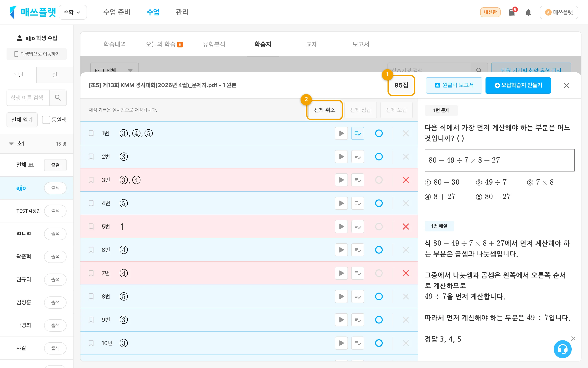Switch to the 교재 tab
The image size is (588, 368).
312,44
